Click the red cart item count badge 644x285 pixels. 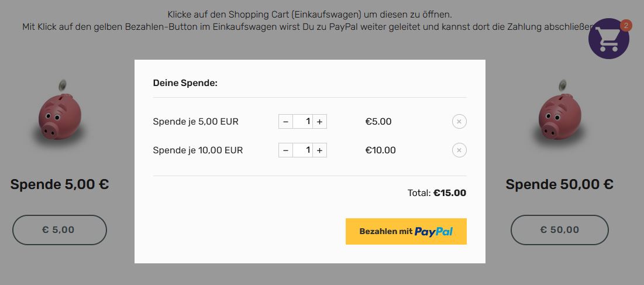point(626,25)
